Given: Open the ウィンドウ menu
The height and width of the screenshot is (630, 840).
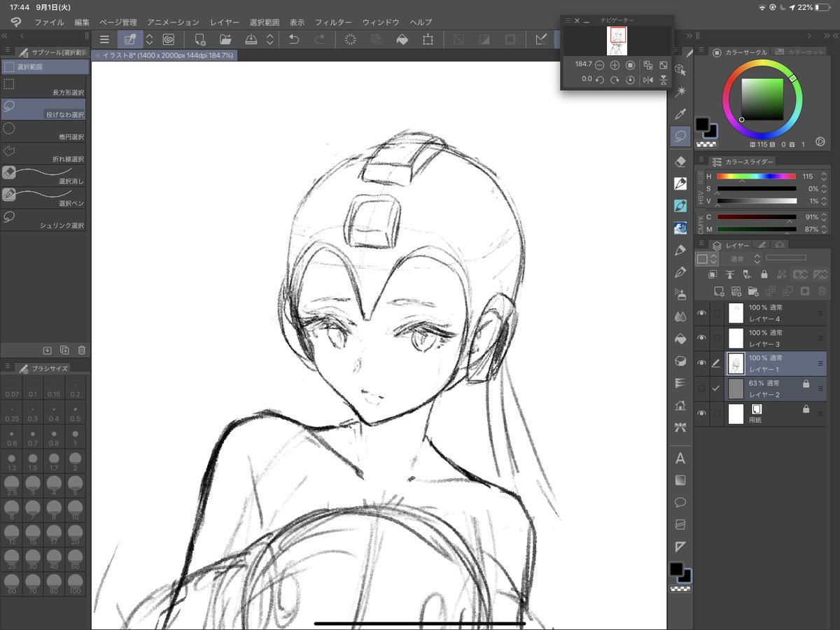Looking at the screenshot, I should click(381, 22).
